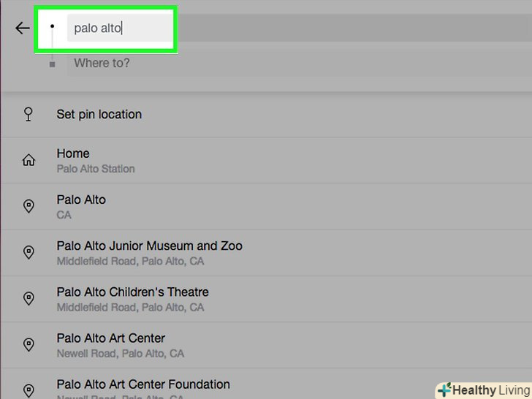The height and width of the screenshot is (399, 532).
Task: Click the back arrow icon
Action: click(x=23, y=28)
